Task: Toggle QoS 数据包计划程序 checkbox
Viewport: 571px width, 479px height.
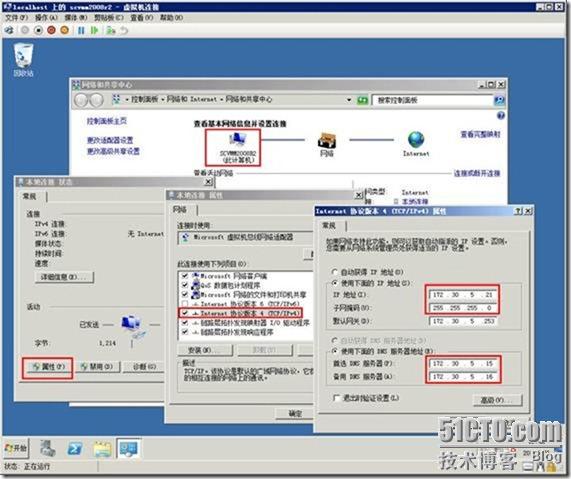Action: pos(185,285)
